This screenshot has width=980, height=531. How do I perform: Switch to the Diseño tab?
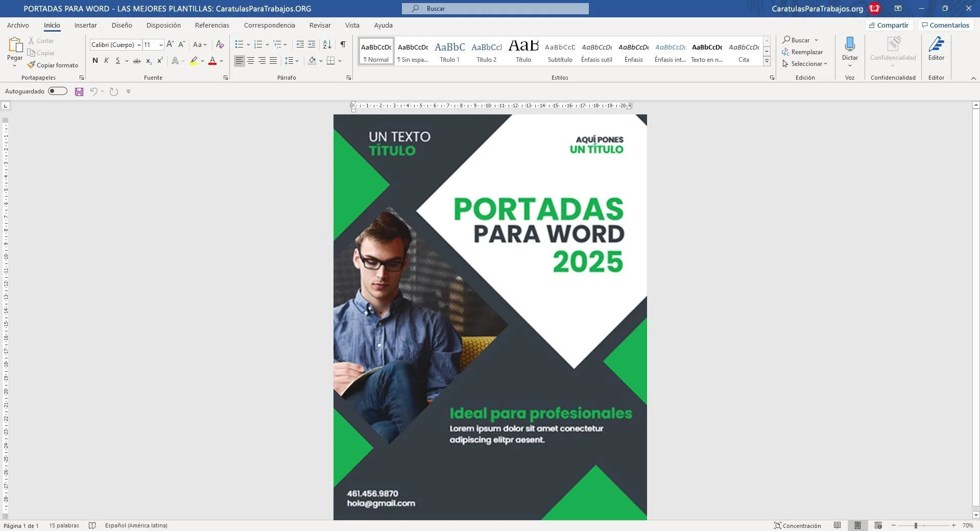coord(122,25)
